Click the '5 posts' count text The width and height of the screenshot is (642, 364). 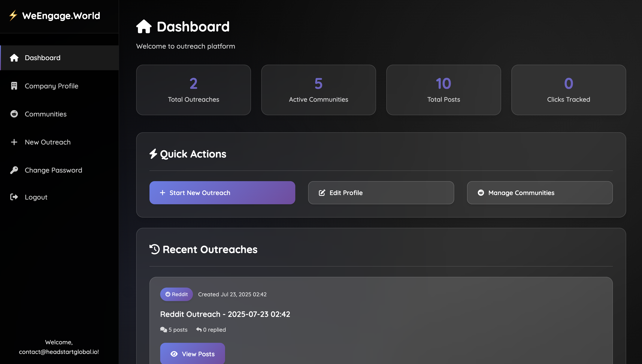[178, 330]
